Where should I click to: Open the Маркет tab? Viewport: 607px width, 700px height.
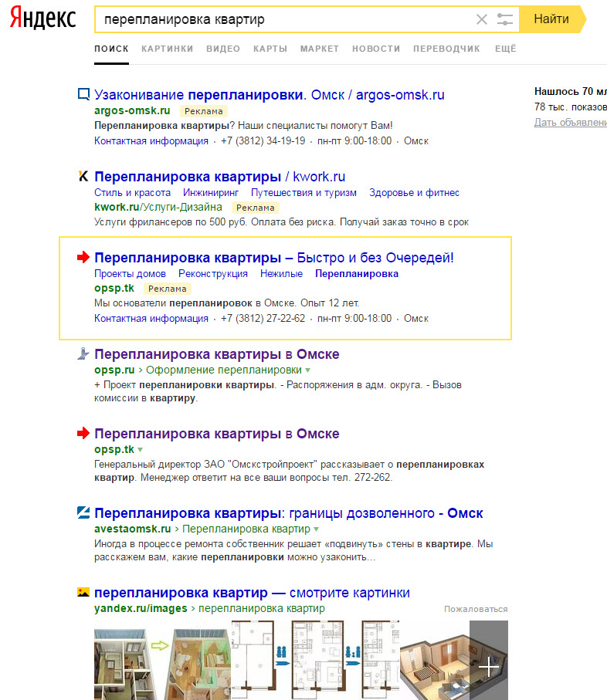(x=320, y=49)
